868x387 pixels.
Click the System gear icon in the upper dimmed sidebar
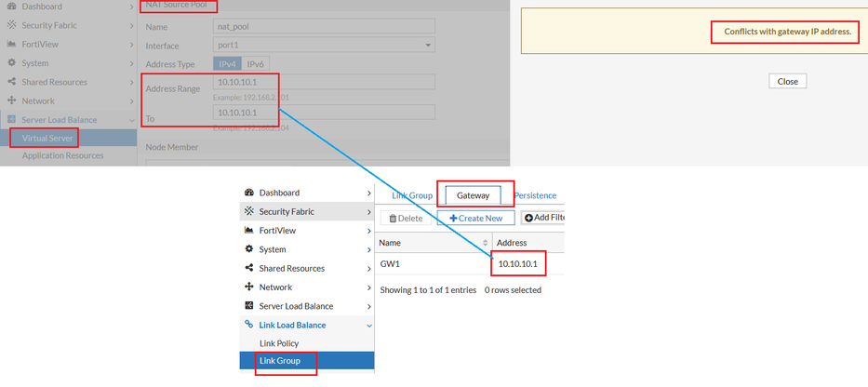pyautogui.click(x=11, y=63)
